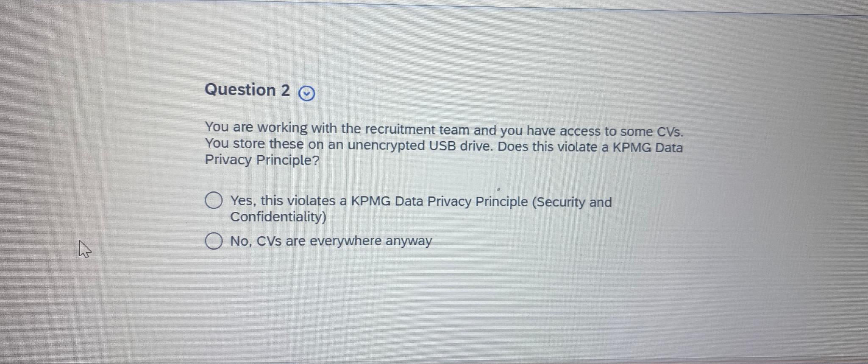
Task: Select the 'No, CVs are everywhere anyway' radio button
Action: (x=214, y=241)
